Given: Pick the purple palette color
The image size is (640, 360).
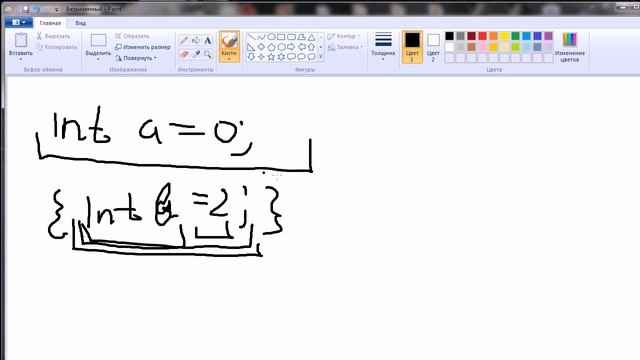Looking at the screenshot, I should (549, 36).
